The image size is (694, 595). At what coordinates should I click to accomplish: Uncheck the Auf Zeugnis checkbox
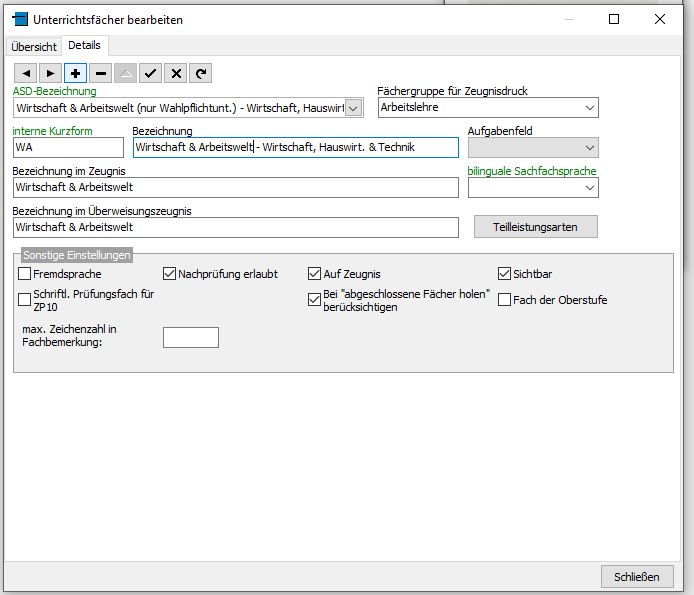click(314, 274)
